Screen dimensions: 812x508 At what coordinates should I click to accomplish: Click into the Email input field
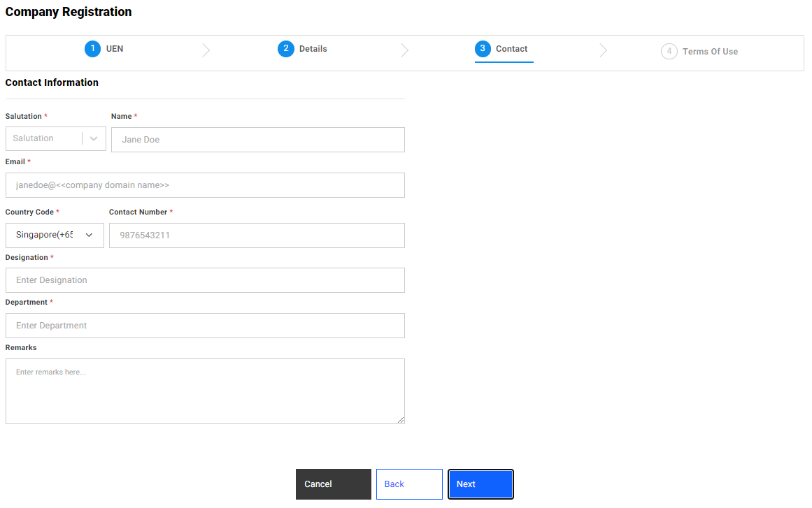point(205,184)
